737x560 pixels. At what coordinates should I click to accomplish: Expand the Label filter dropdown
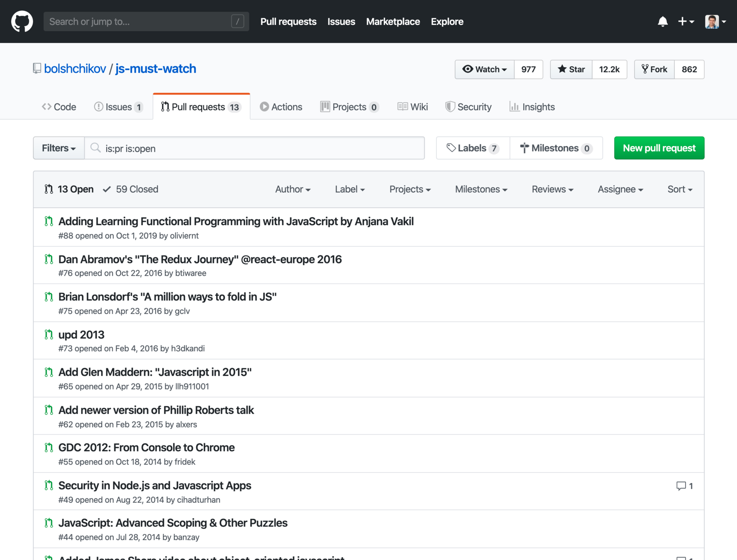pyautogui.click(x=350, y=189)
